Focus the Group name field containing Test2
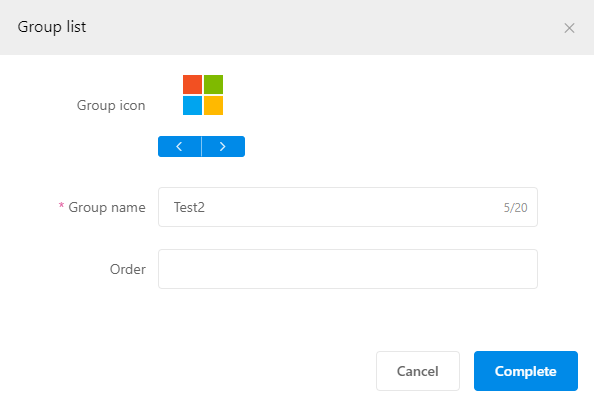This screenshot has width=594, height=407. (348, 207)
